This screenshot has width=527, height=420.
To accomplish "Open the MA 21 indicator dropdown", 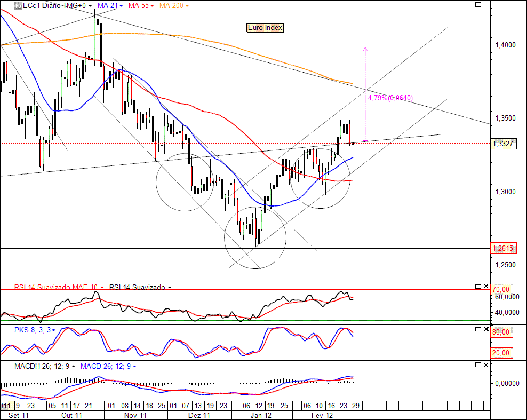I will point(121,6).
